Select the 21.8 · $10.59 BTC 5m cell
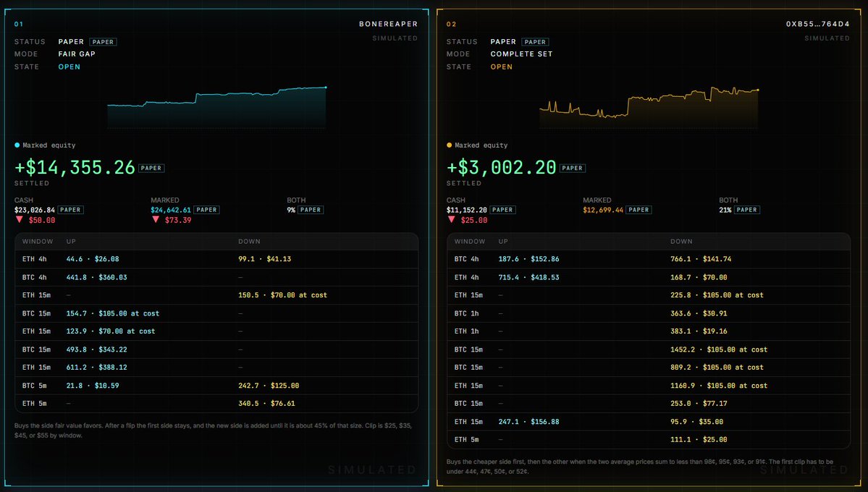The width and height of the screenshot is (868, 492). pyautogui.click(x=93, y=385)
